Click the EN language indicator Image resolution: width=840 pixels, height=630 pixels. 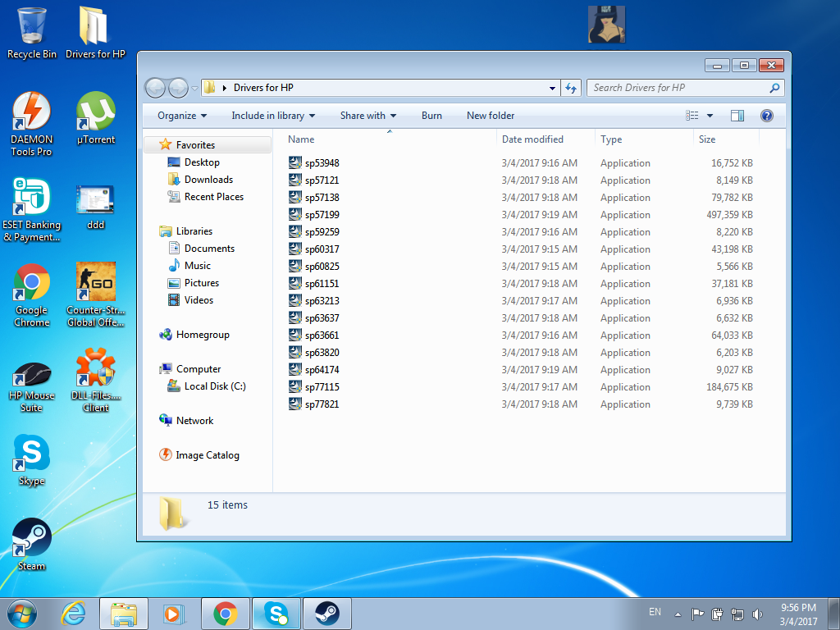tap(655, 612)
